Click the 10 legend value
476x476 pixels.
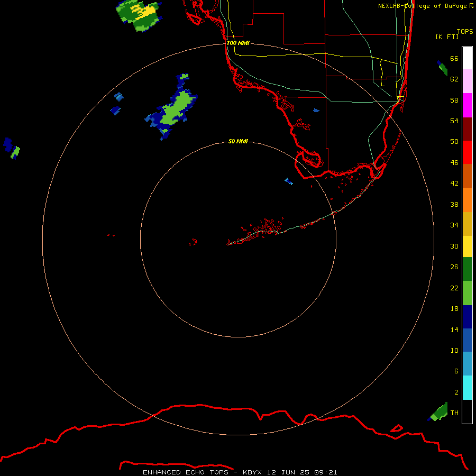pos(454,351)
